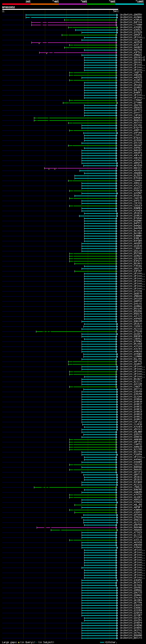This screenshot has width=146, height=644.
Task: Select the UniRef100_B7QYY9 label
Action: tap(131, 128)
